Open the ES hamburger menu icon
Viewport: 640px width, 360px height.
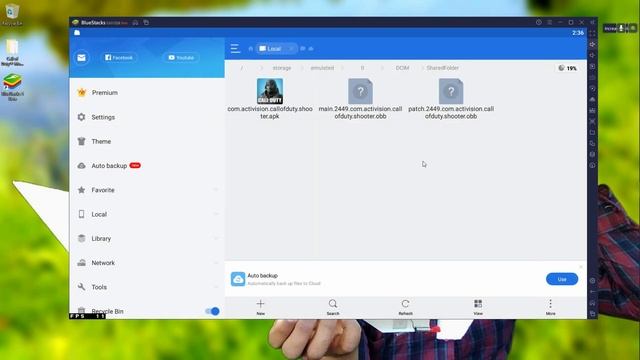coord(235,49)
